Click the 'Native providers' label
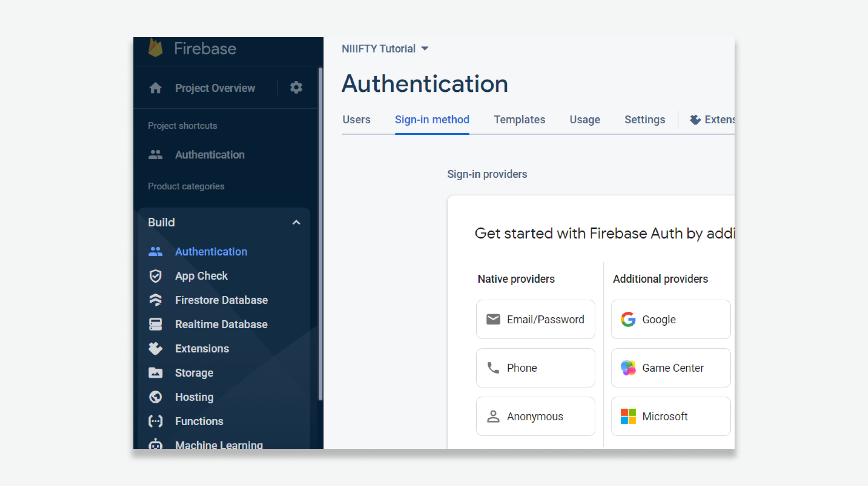Image resolution: width=868 pixels, height=486 pixels. (x=516, y=279)
